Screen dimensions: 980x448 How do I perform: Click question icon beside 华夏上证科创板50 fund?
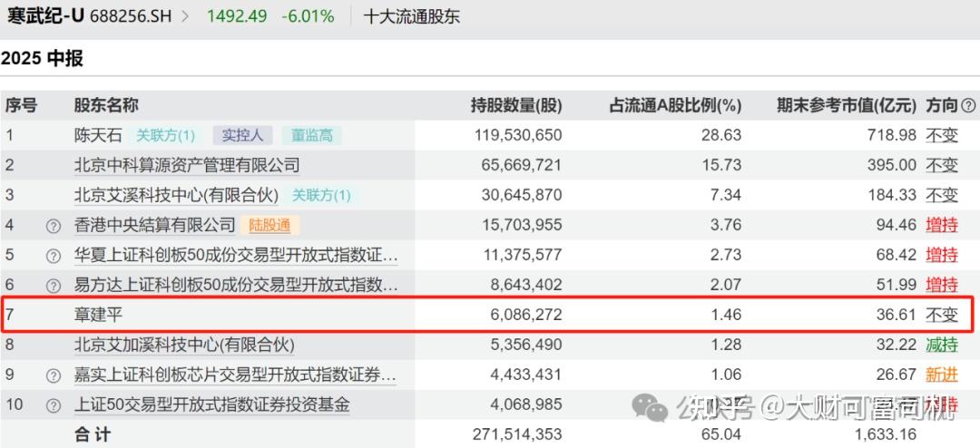(x=54, y=256)
